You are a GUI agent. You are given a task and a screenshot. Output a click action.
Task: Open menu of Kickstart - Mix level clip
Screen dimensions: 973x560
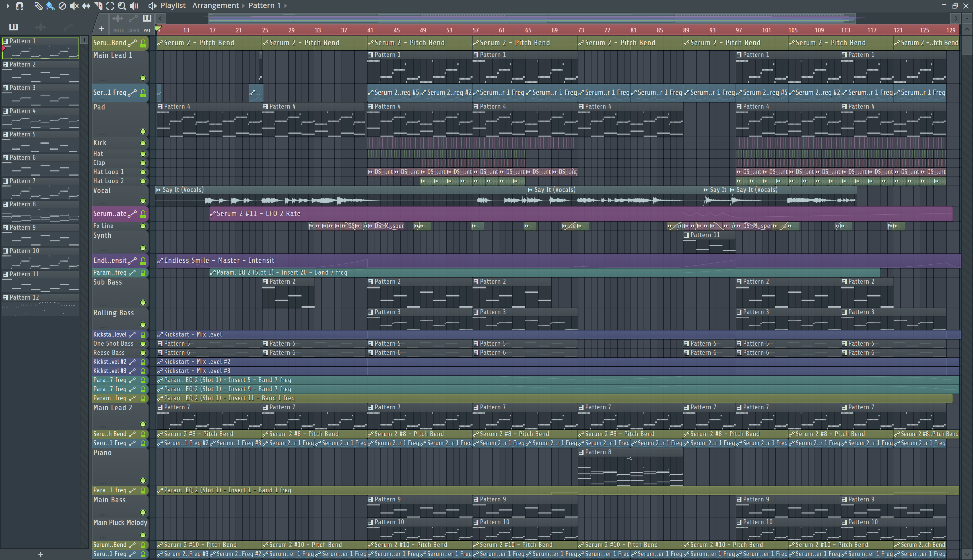click(160, 335)
